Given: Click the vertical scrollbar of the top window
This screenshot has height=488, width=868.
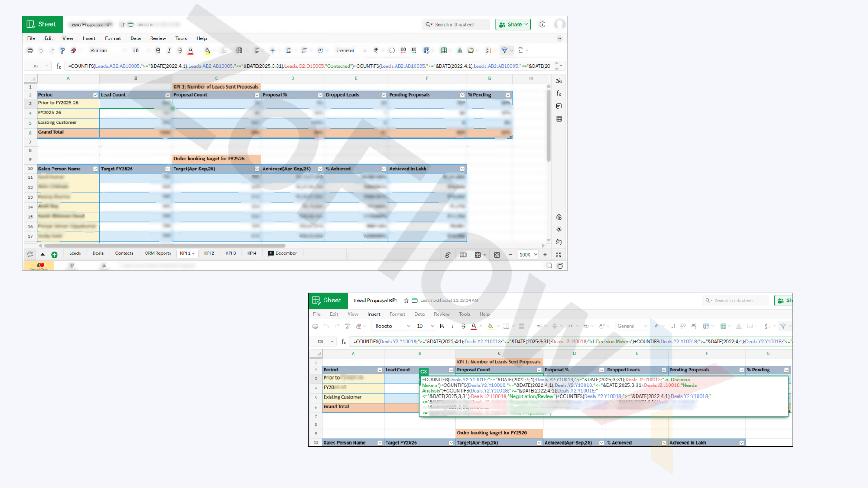Looking at the screenshot, I should point(549,126).
